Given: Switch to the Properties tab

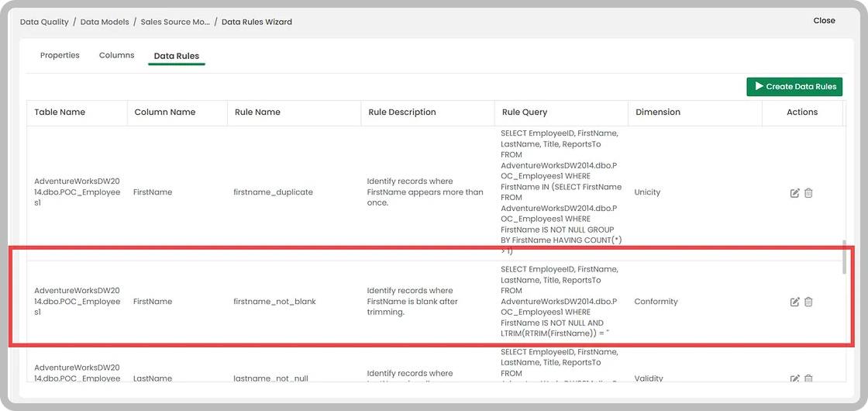Looking at the screenshot, I should 60,55.
